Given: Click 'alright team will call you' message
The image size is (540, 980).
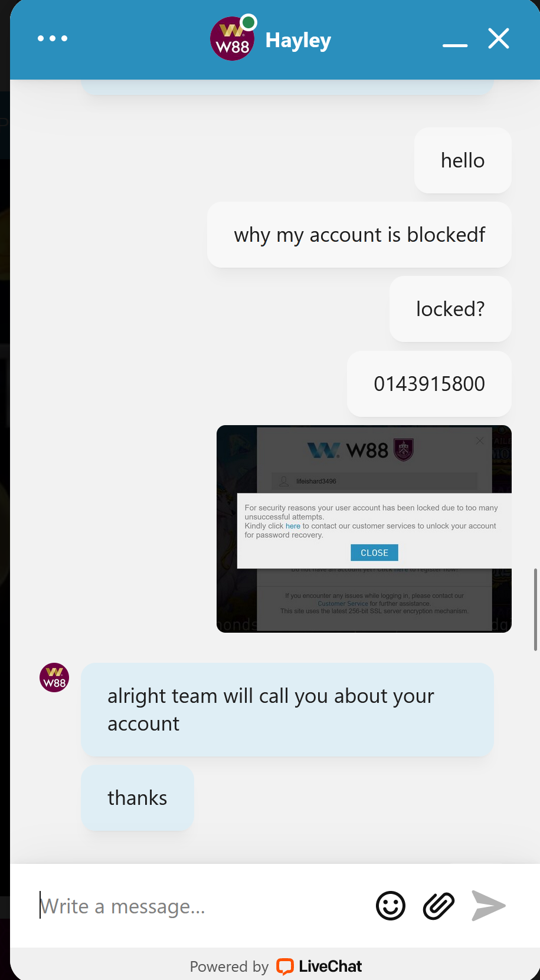Looking at the screenshot, I should click(287, 710).
